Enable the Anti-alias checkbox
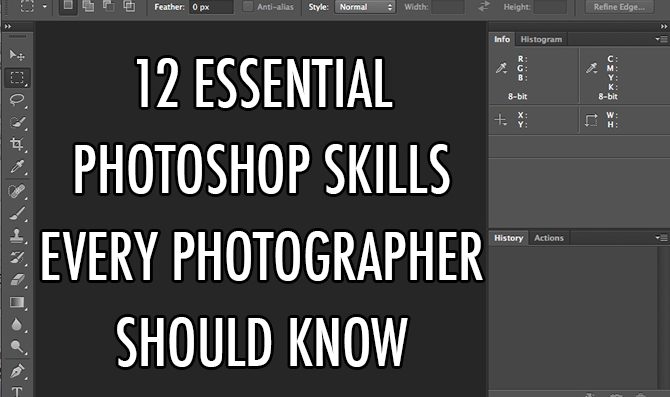Screen dimensions: 670x397 point(248,6)
